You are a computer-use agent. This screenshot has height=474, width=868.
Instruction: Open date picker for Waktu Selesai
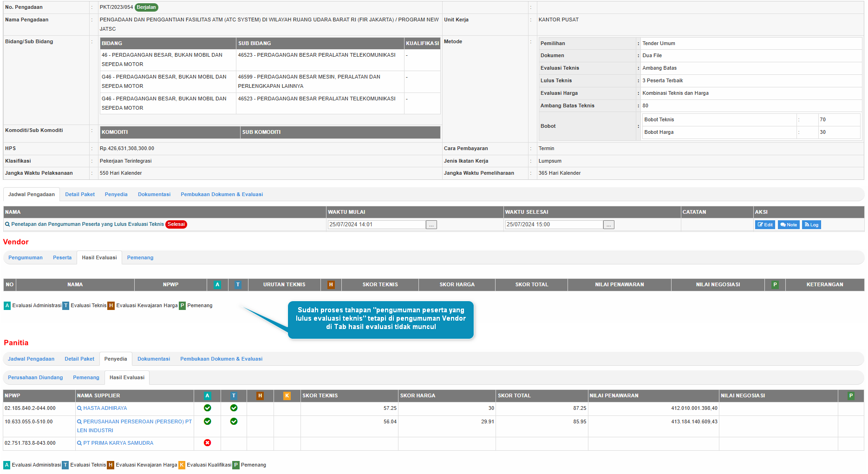(608, 225)
